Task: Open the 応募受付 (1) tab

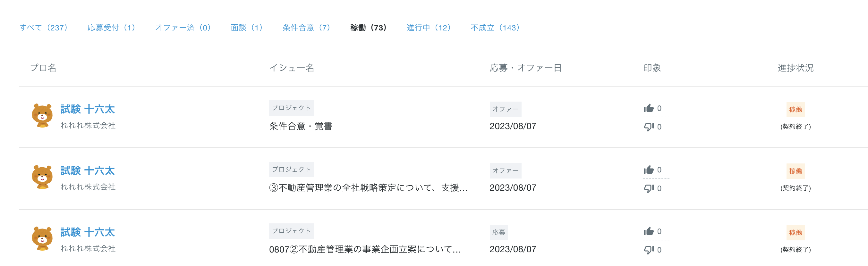Action: coord(111,28)
